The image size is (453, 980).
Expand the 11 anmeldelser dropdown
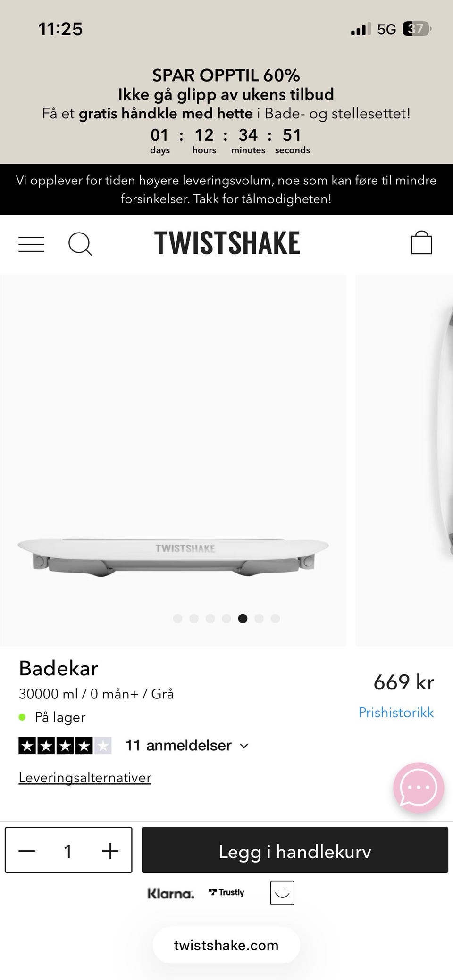[187, 746]
